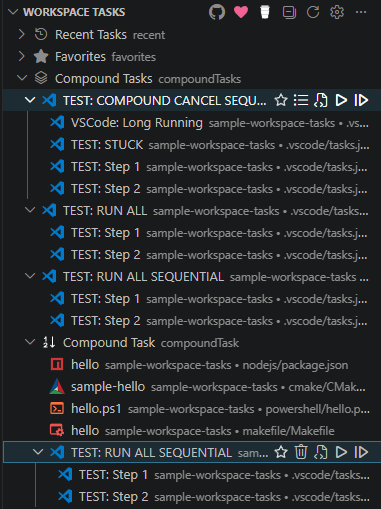381x509 pixels.
Task: Open Workspace Tasks settings gear
Action: [x=337, y=12]
